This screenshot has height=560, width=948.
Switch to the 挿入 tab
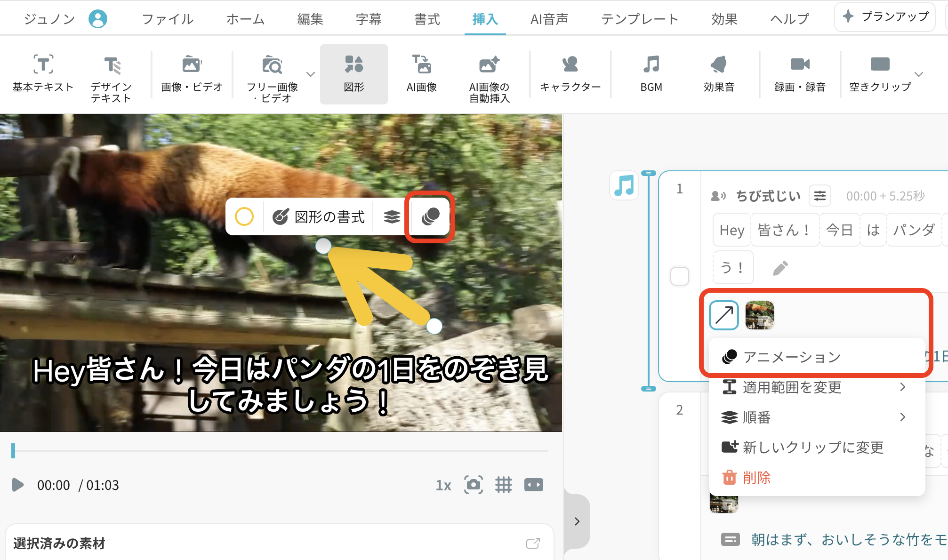(x=485, y=19)
